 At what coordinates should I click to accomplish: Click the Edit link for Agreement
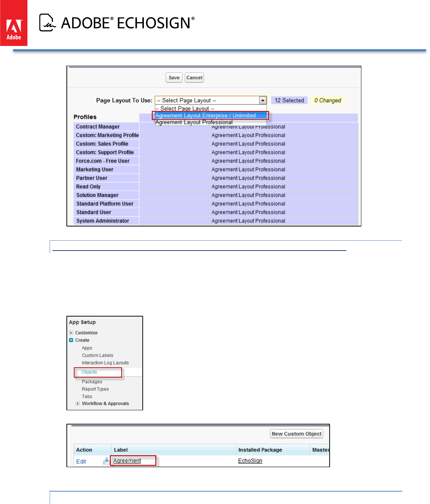[x=81, y=462]
